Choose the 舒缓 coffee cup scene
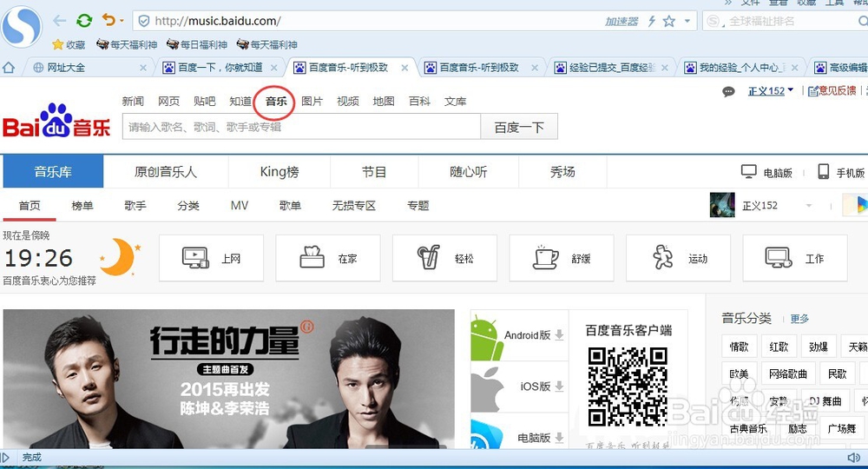Viewport: 868px width, 469px height. tap(562, 258)
